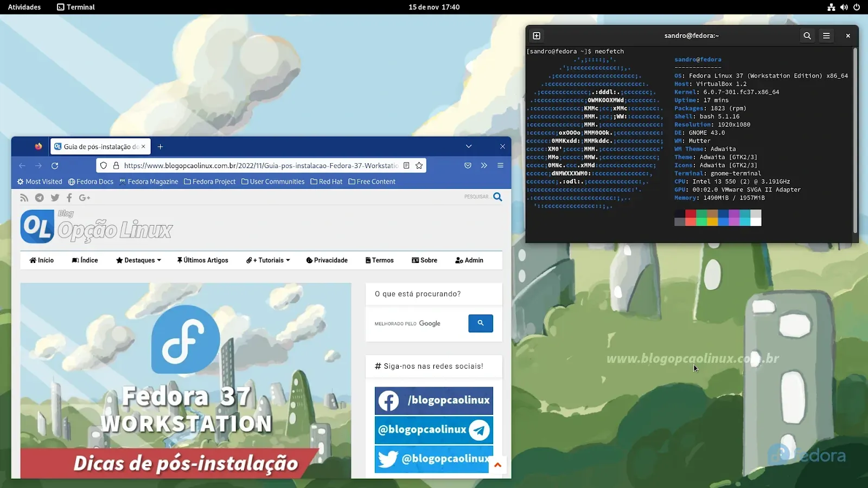Bookmark this page with star icon

pos(419,165)
